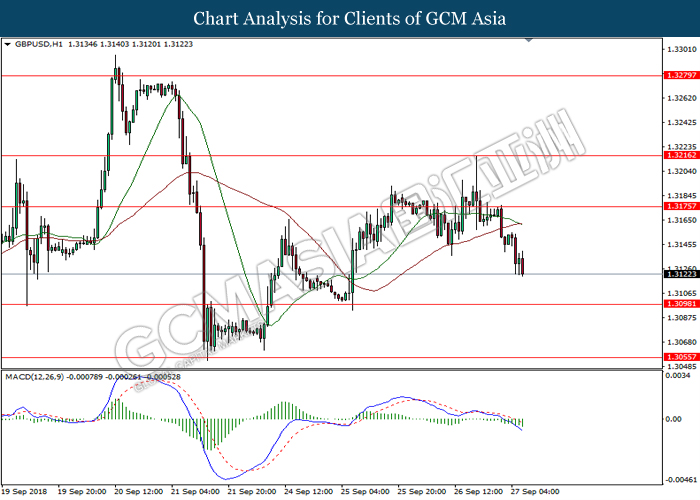Click the 1.31757 red price label
Viewport: 700px width, 500px height.
click(x=681, y=206)
